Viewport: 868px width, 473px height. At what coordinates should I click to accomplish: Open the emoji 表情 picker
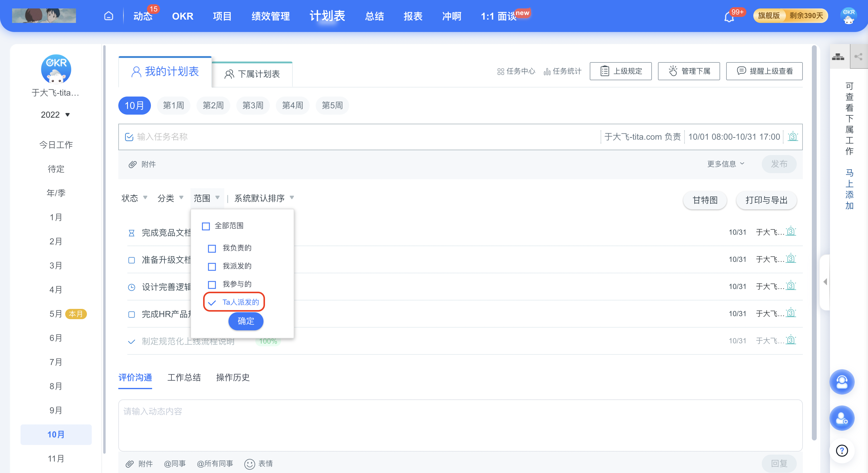(x=258, y=464)
